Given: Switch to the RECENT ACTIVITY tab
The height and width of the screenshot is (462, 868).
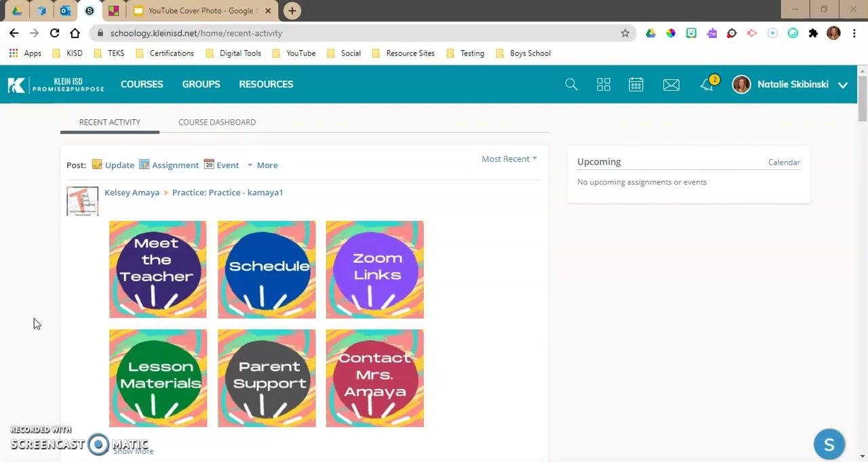Looking at the screenshot, I should 110,122.
